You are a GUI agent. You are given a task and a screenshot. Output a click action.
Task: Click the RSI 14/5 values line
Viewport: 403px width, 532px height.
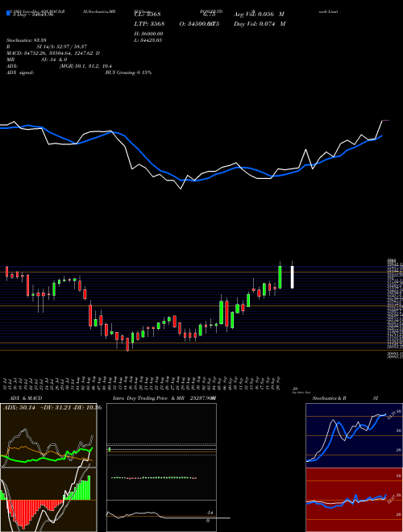(x=47, y=47)
